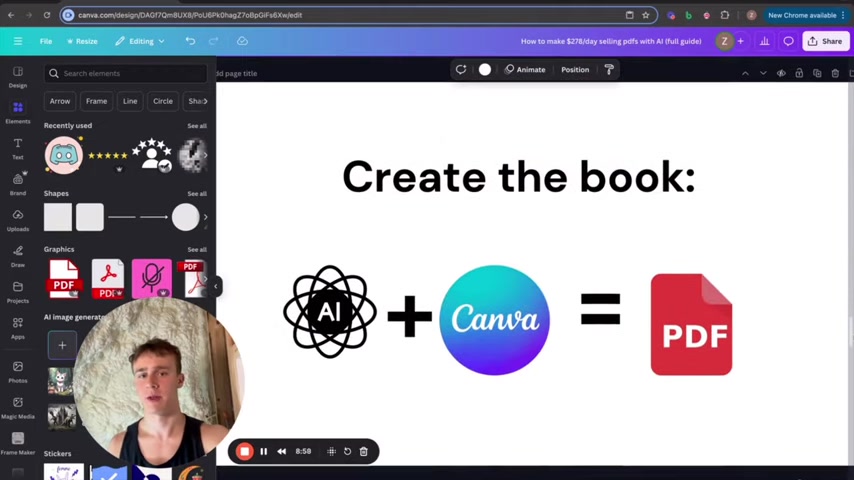854x480 pixels.
Task: Open Frame Maker in sidebar
Action: coord(17,444)
